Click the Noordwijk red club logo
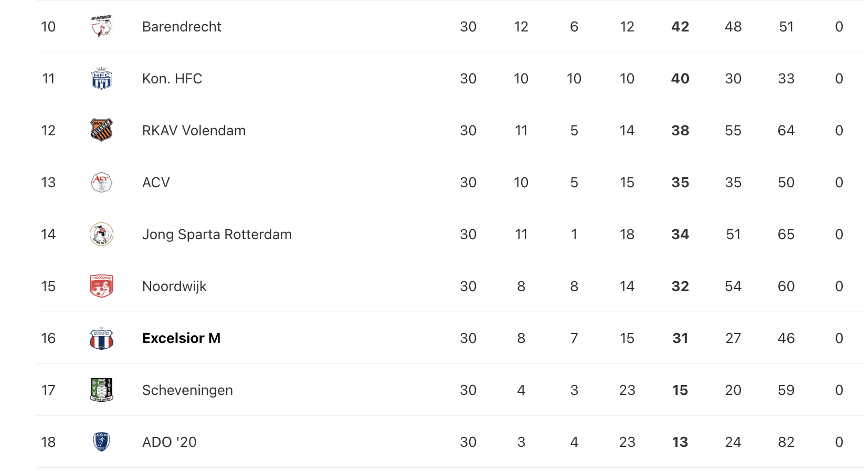Screen dimensions: 868x471 (x=101, y=286)
